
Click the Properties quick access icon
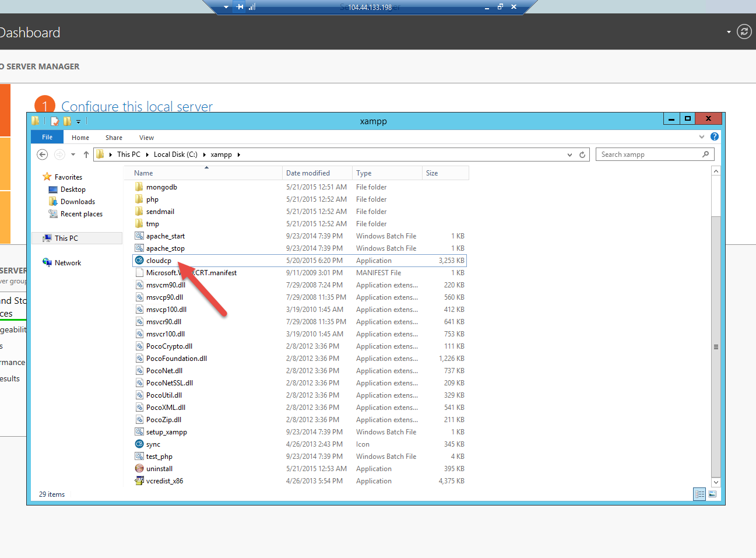point(55,121)
